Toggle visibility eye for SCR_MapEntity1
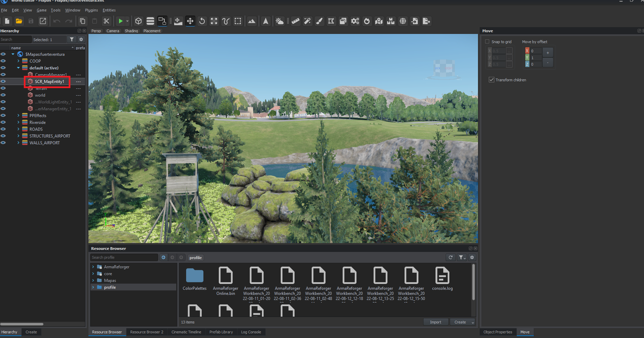Viewport: 644px width, 338px height. (3, 82)
